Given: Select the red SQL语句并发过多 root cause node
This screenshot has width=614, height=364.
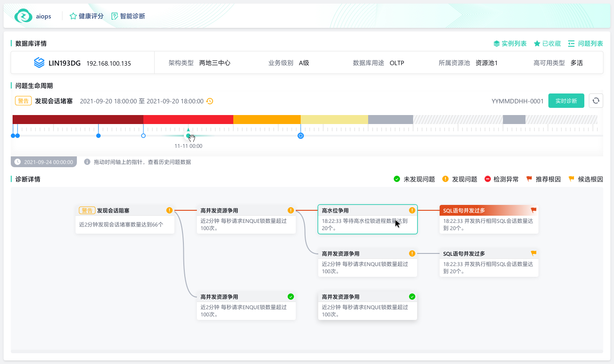Looking at the screenshot, I should tap(489, 219).
